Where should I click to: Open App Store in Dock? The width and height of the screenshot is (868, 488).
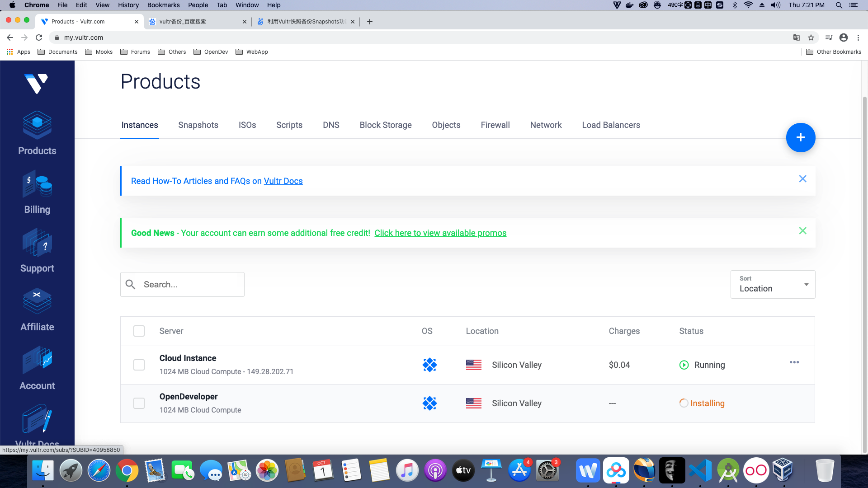click(519, 470)
